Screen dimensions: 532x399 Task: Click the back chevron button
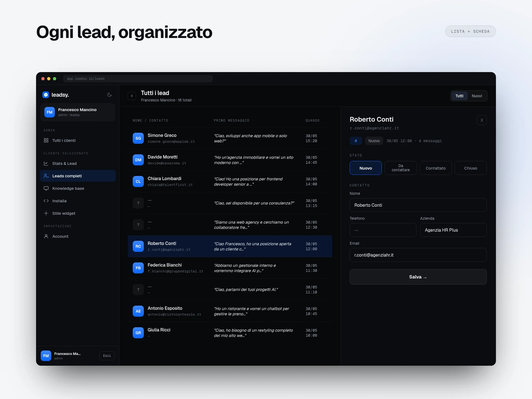click(132, 96)
